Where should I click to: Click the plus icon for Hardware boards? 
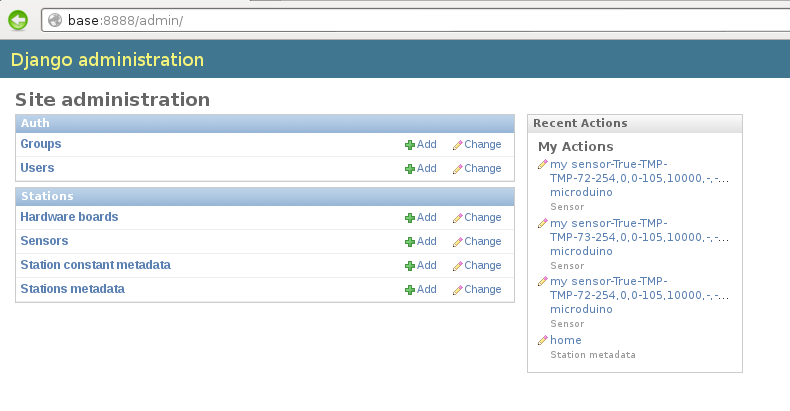[x=410, y=218]
